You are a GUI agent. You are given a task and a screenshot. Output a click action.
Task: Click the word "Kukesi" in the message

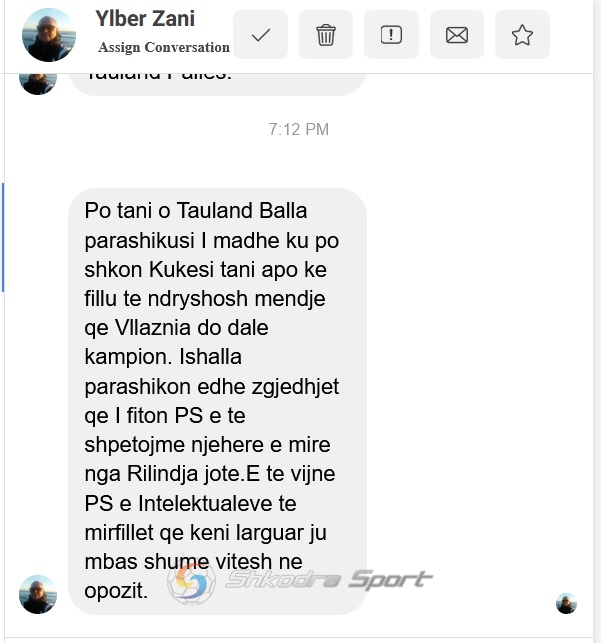(x=181, y=270)
